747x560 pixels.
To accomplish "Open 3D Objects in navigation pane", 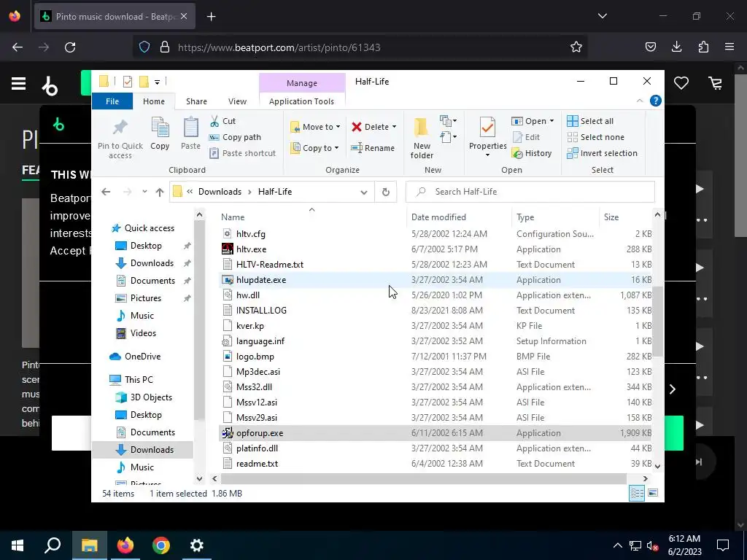I will pyautogui.click(x=144, y=397).
